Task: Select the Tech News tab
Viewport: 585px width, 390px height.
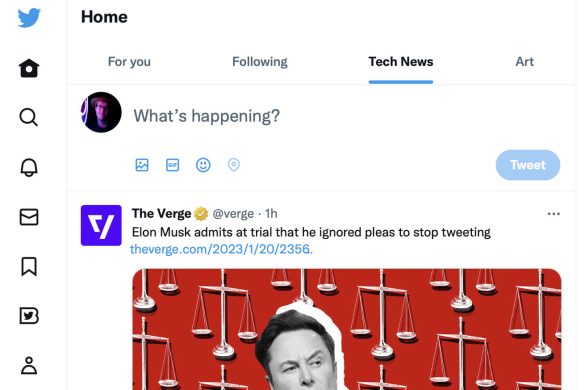Action: [401, 62]
